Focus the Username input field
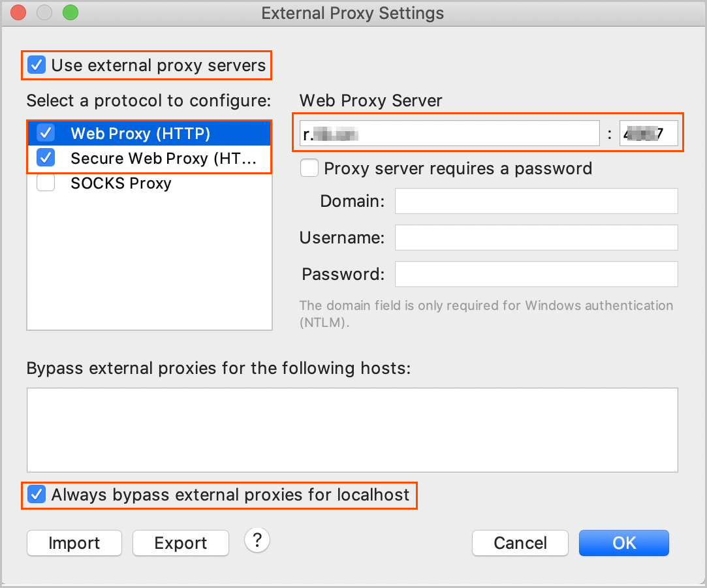 coord(536,237)
